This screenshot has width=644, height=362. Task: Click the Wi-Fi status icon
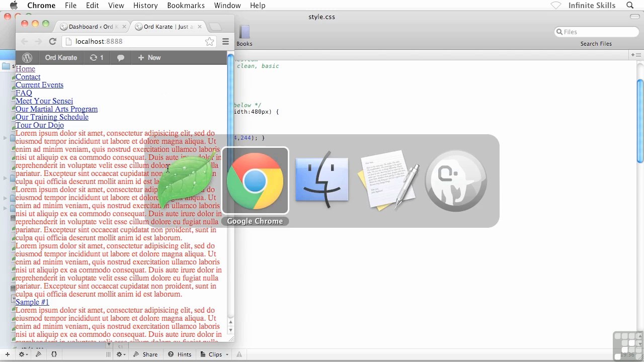[555, 6]
